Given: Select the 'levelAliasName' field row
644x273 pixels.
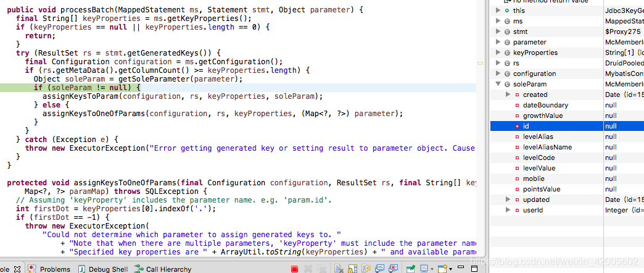Looking at the screenshot, I should (567, 147).
